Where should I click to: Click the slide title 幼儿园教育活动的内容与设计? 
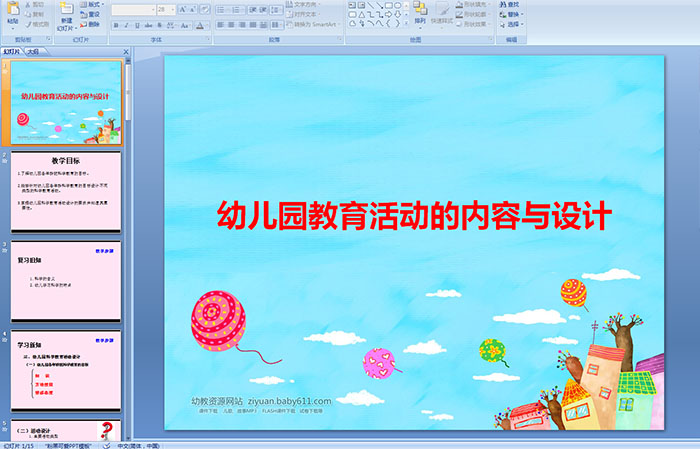coord(414,216)
